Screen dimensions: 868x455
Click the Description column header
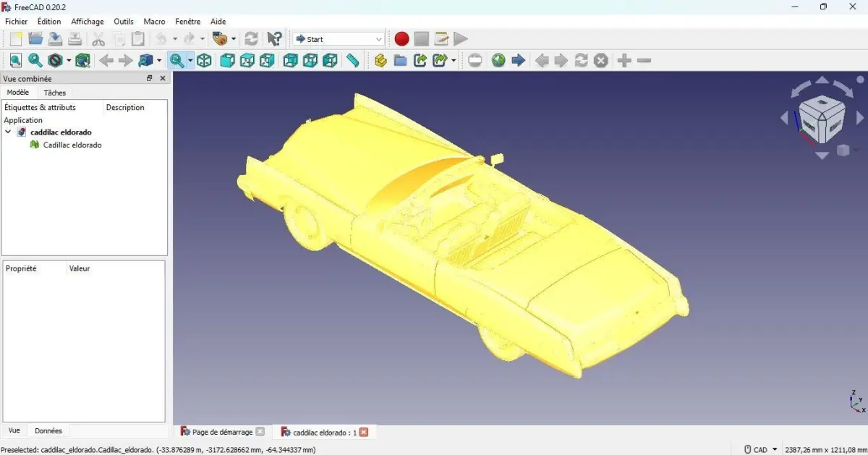point(125,107)
